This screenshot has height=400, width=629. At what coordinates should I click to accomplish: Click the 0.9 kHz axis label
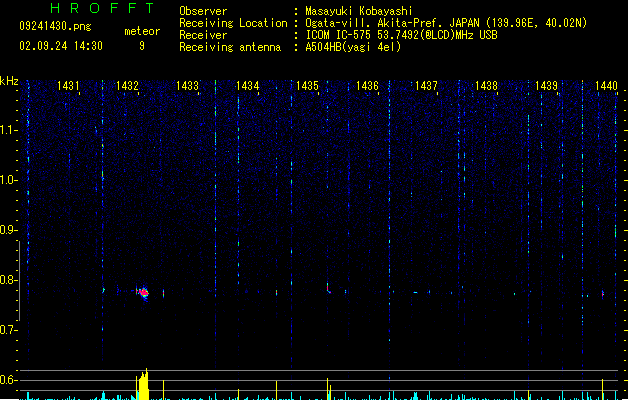pos(8,230)
